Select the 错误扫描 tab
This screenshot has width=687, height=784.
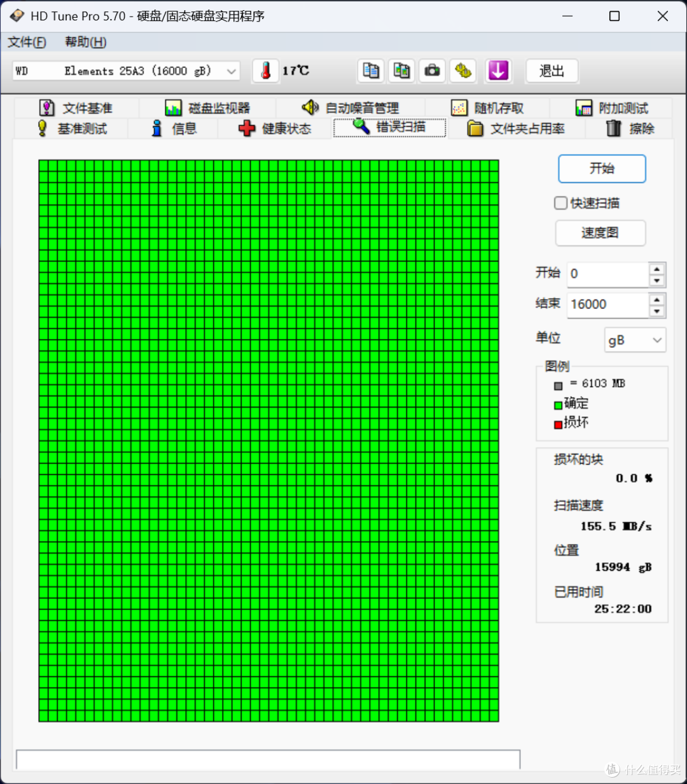tap(389, 127)
